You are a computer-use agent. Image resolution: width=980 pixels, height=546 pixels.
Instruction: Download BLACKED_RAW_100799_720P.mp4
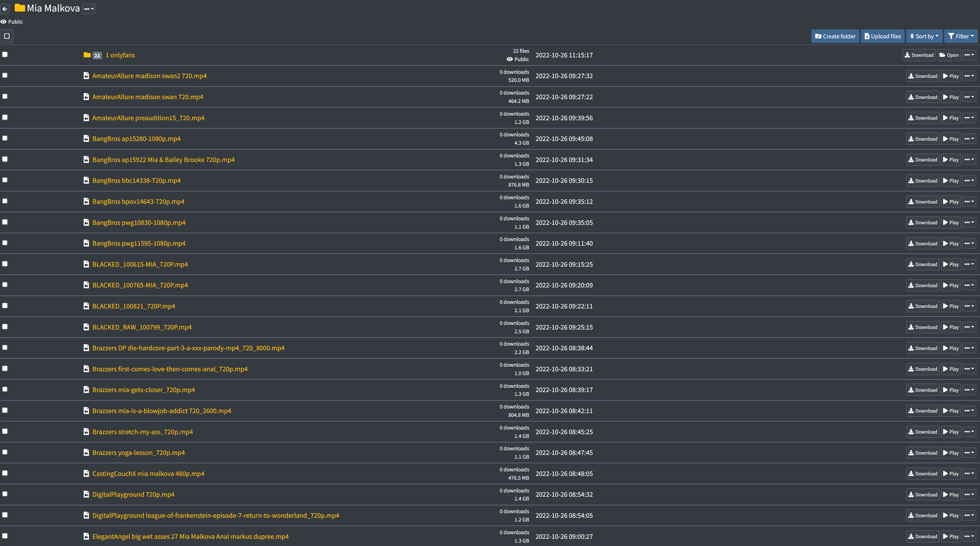coord(923,327)
